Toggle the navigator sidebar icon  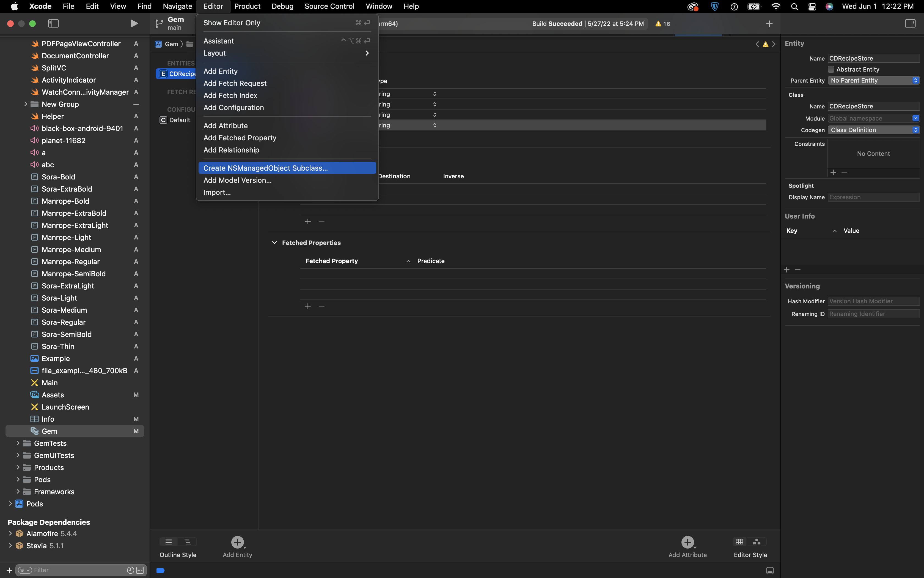(x=53, y=24)
